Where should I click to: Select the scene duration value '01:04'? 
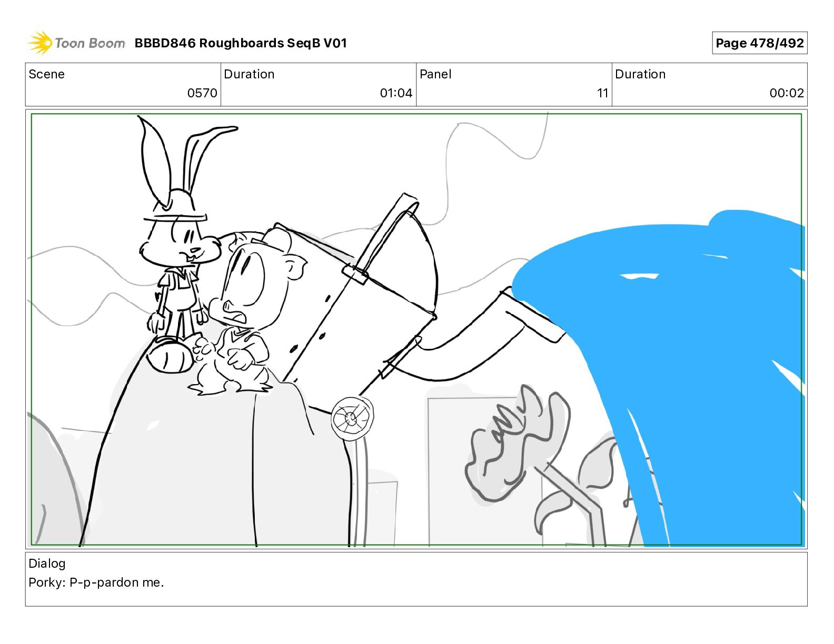[x=396, y=93]
